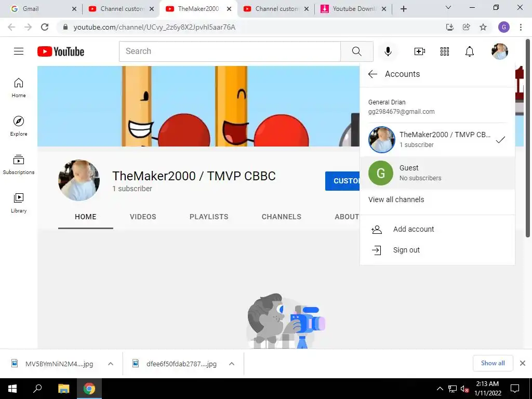The height and width of the screenshot is (399, 532).
Task: Choose Add account
Action: [437, 229]
